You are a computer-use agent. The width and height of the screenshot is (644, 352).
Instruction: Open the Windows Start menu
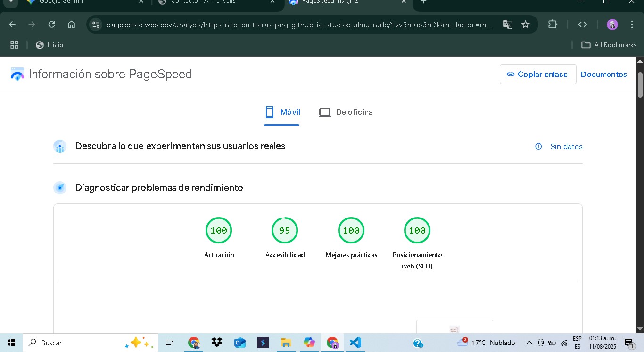click(x=11, y=343)
